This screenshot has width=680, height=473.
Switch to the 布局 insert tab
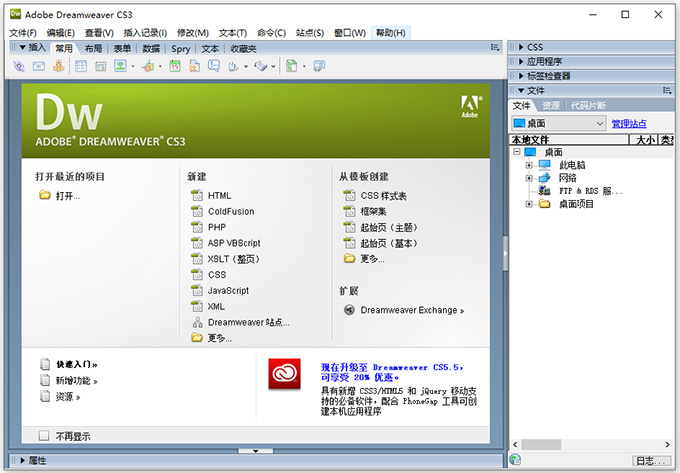tap(93, 49)
